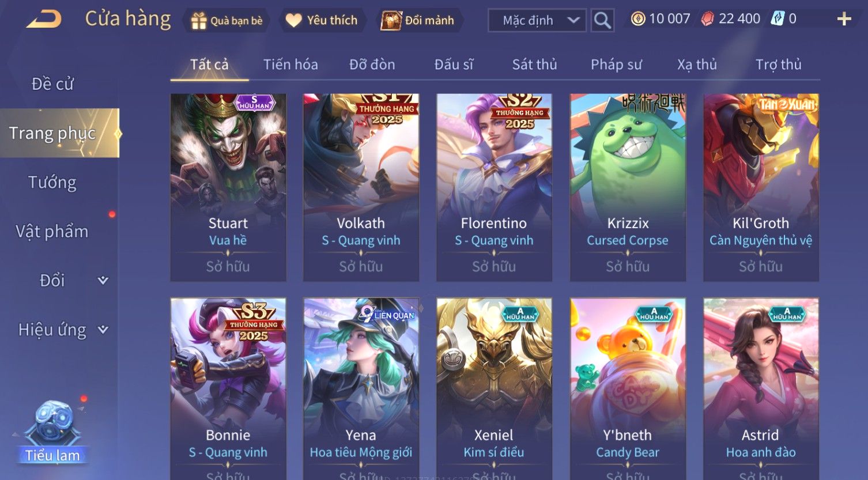The height and width of the screenshot is (480, 868).
Task: Tap the gold coin balance icon
Action: click(x=637, y=19)
